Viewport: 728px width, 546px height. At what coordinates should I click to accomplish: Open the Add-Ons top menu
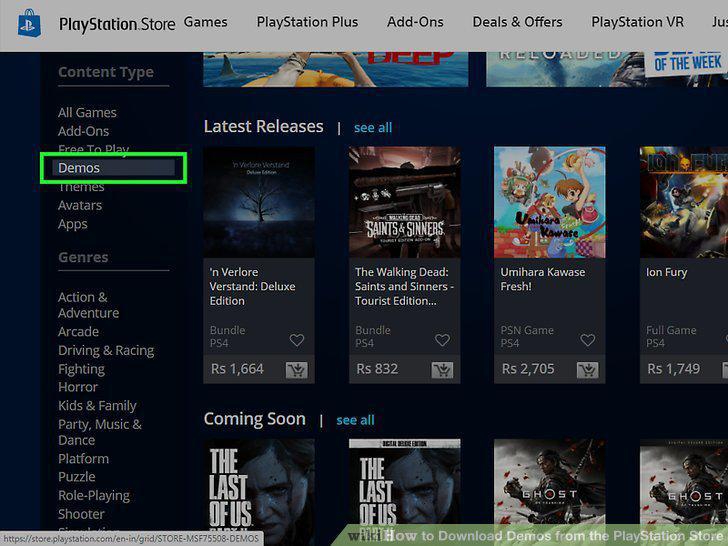415,22
